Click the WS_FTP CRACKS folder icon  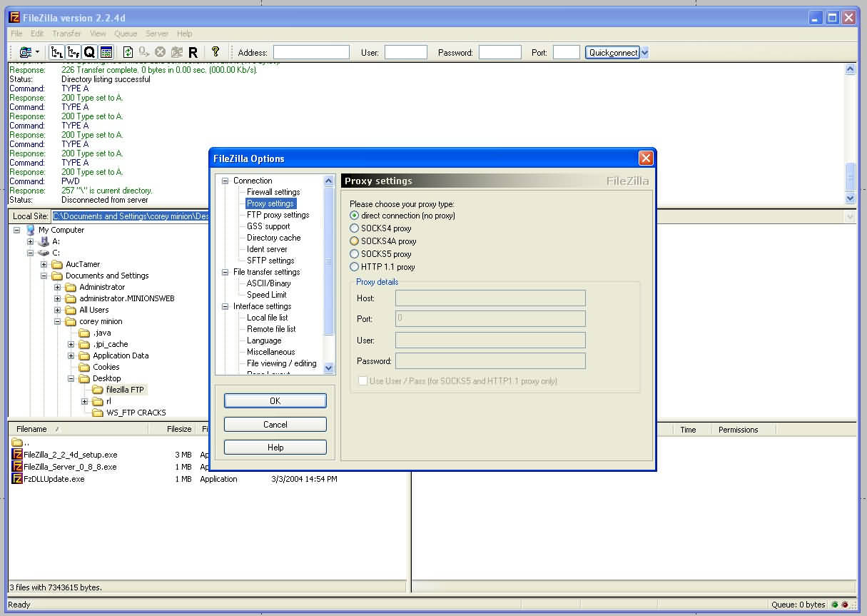point(98,413)
